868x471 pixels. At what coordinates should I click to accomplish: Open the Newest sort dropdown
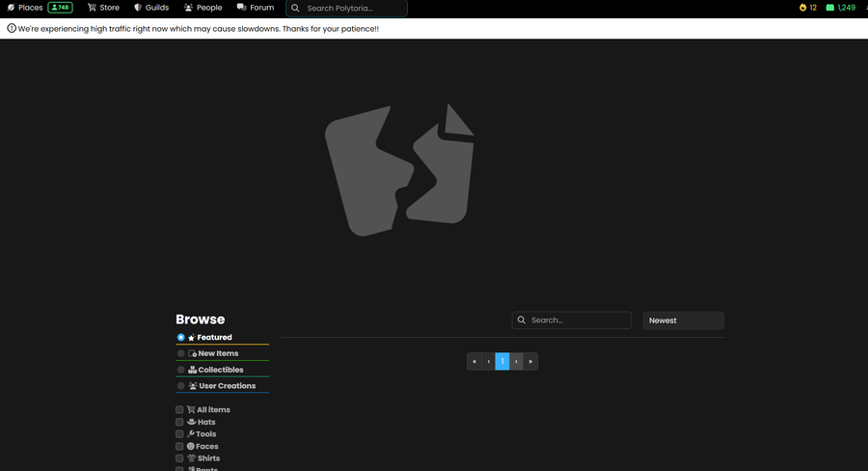(x=683, y=320)
